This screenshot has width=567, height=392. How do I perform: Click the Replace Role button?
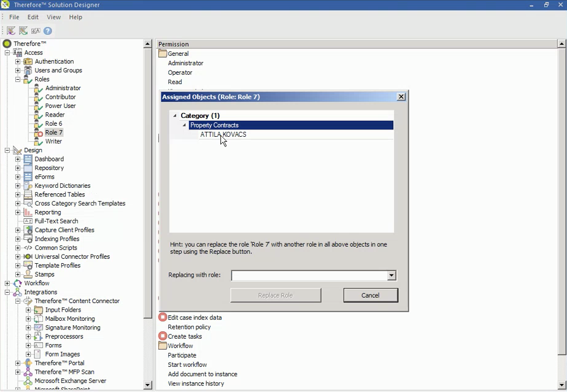[275, 295]
